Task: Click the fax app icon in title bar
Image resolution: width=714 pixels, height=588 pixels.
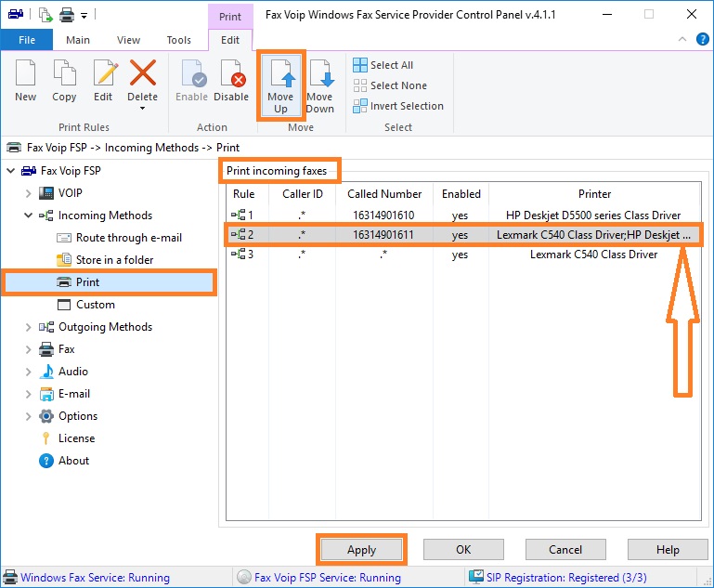Action: (16, 15)
